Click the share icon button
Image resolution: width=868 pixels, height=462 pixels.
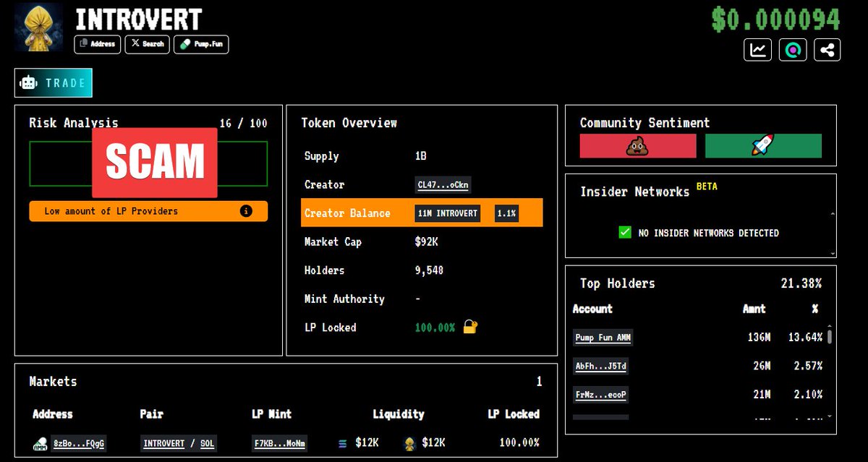(x=827, y=50)
